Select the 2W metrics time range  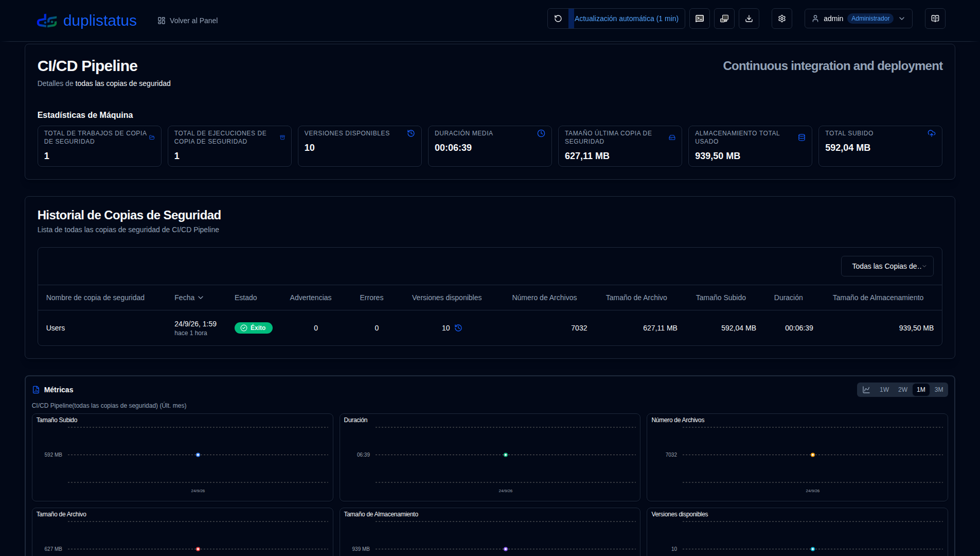click(903, 390)
